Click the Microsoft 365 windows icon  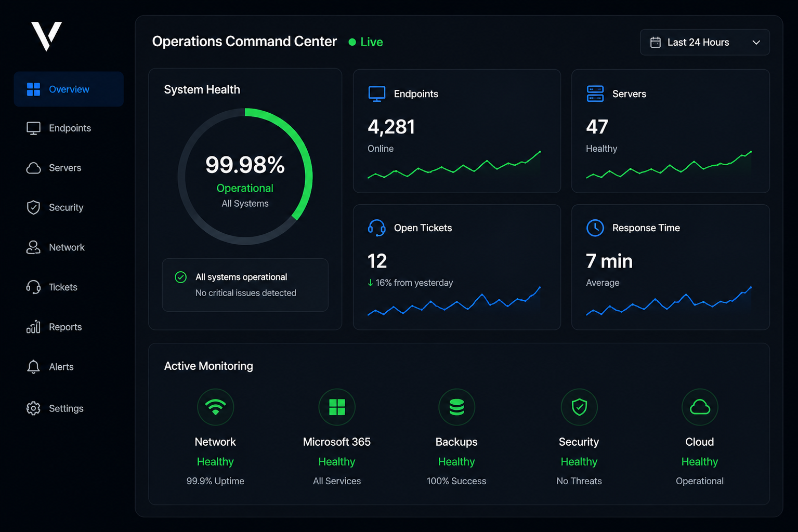click(x=337, y=407)
